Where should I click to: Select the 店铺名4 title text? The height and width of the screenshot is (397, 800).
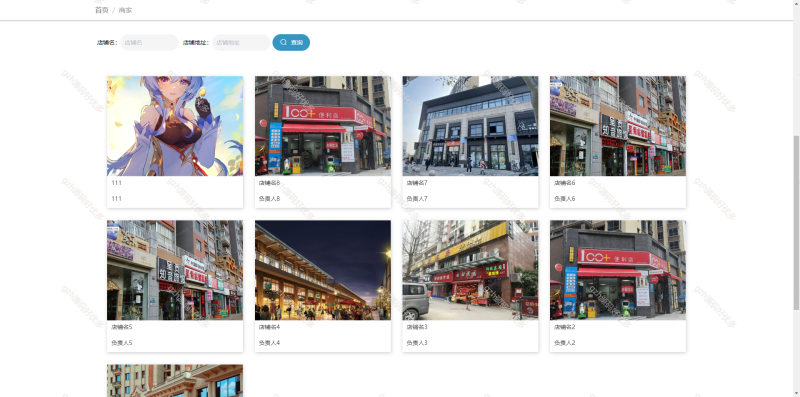click(269, 327)
